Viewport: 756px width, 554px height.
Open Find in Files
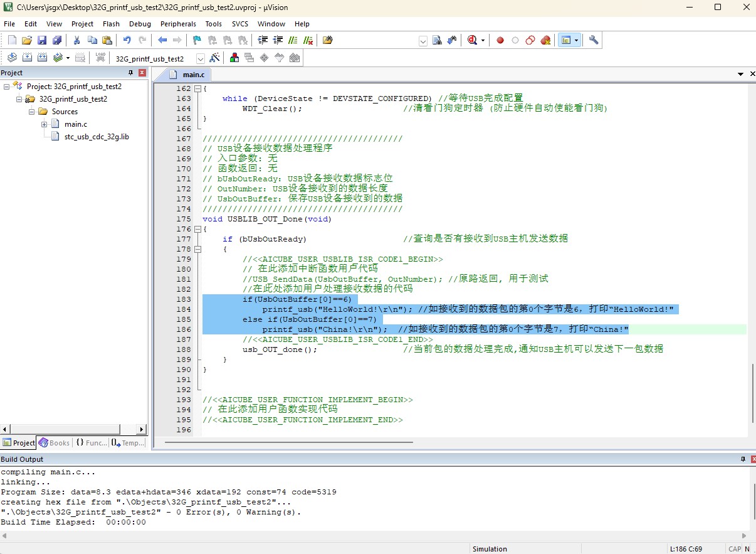327,40
